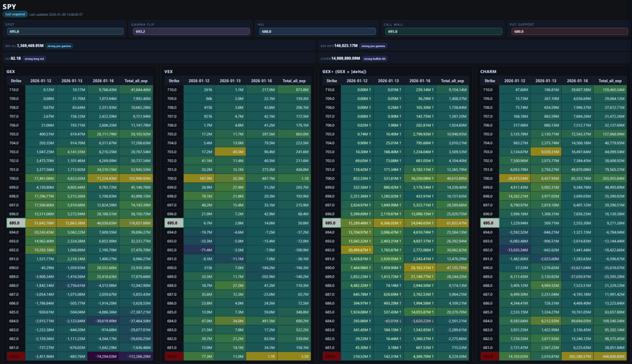
Task: Sort VEX table by Strike column header
Action: [174, 81]
